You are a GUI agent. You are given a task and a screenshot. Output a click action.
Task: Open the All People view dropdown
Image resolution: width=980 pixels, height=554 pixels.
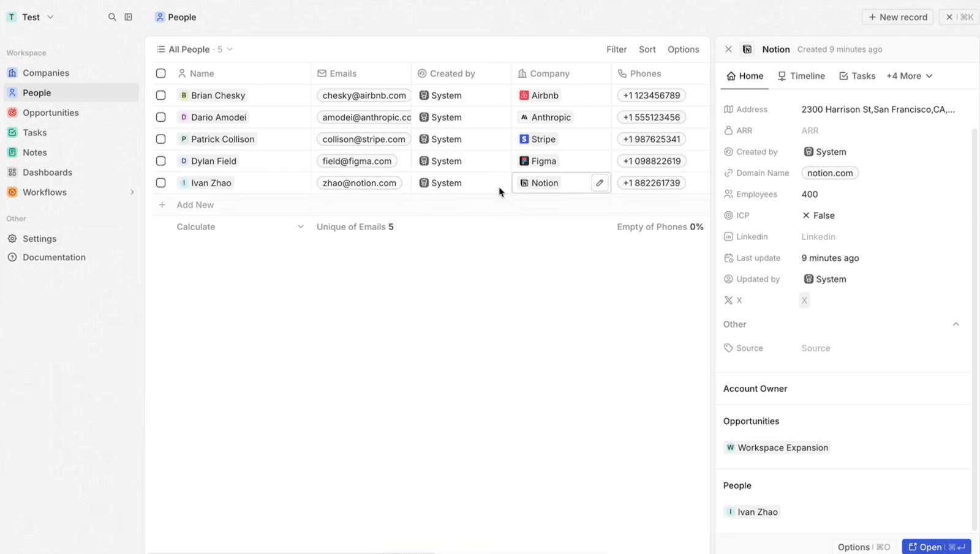194,49
